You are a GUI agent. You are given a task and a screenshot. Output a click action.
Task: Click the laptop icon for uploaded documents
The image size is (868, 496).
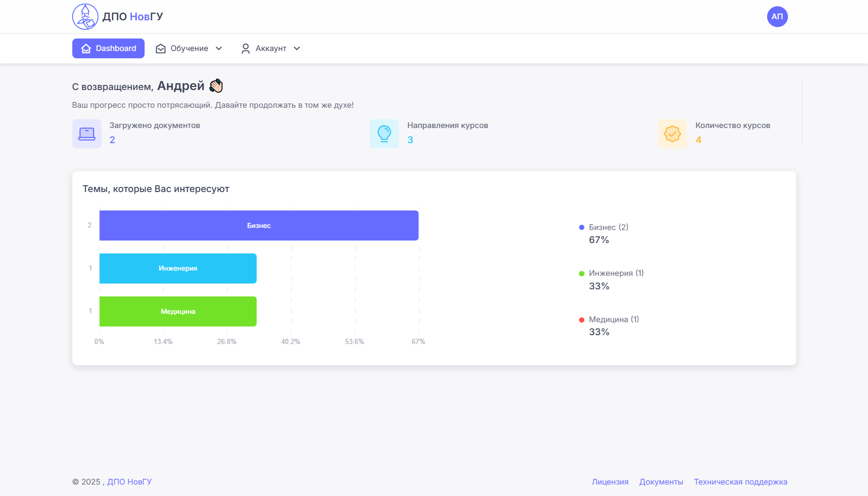click(87, 134)
